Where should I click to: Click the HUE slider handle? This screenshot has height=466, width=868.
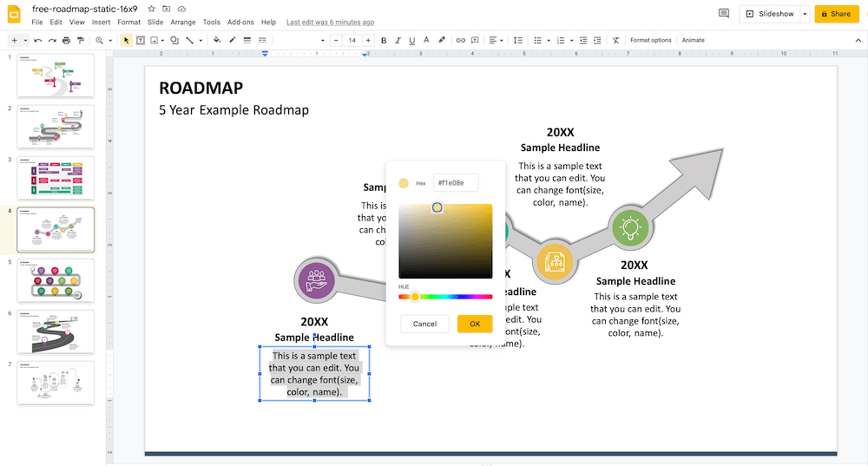(415, 297)
